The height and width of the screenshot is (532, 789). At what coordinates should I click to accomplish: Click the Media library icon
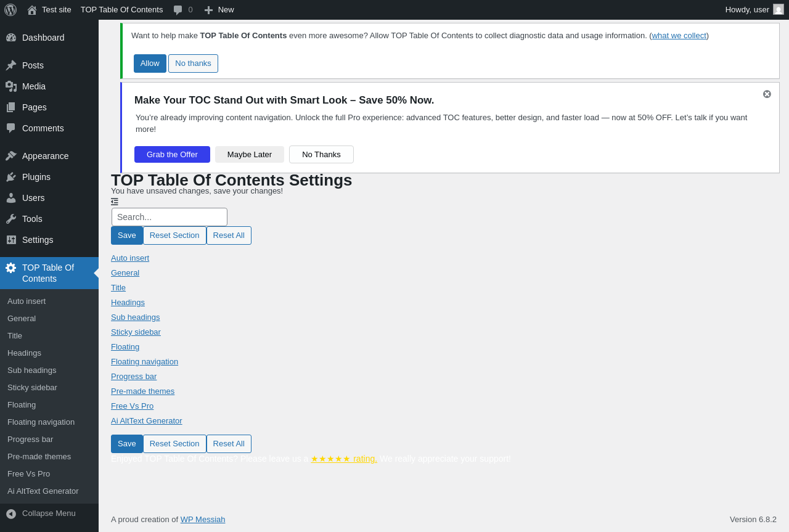pos(11,86)
